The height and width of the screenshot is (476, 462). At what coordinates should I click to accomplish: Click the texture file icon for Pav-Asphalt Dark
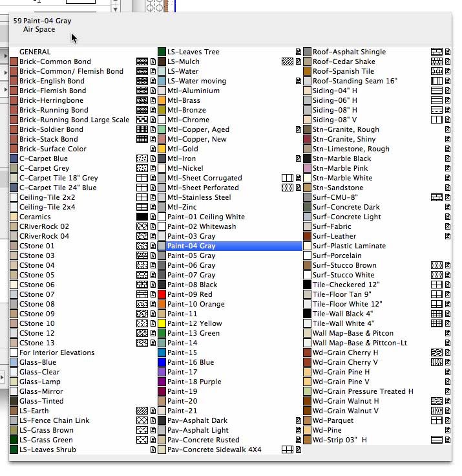tap(299, 420)
